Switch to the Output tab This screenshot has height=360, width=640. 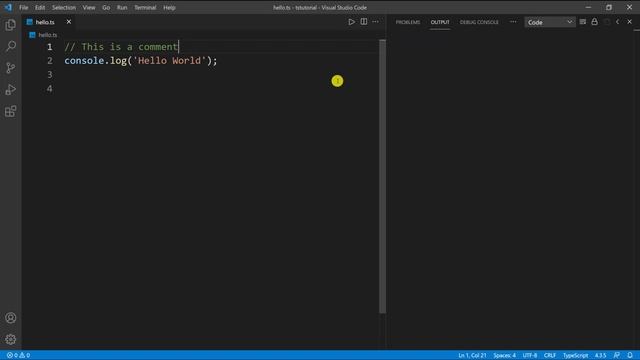click(x=440, y=22)
